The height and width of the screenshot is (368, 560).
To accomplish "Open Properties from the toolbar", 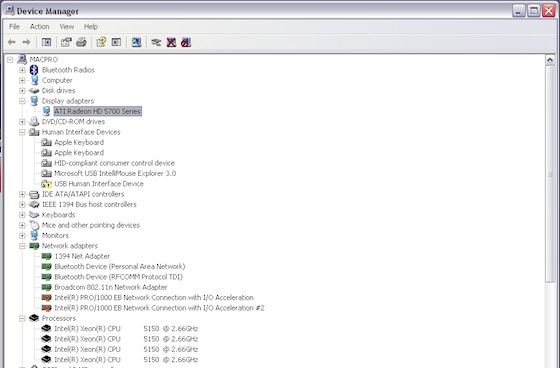I will coord(66,43).
